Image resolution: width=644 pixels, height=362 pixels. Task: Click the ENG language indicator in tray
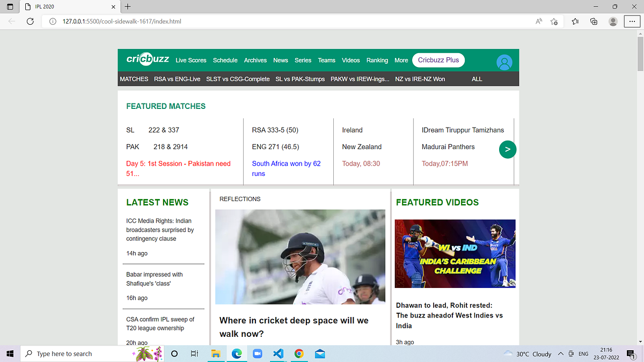[583, 354]
